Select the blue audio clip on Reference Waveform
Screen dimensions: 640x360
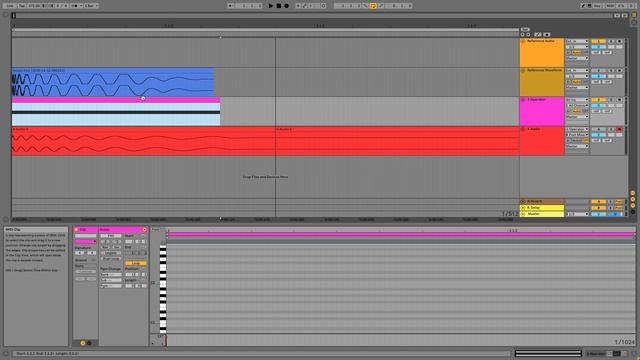pyautogui.click(x=113, y=82)
